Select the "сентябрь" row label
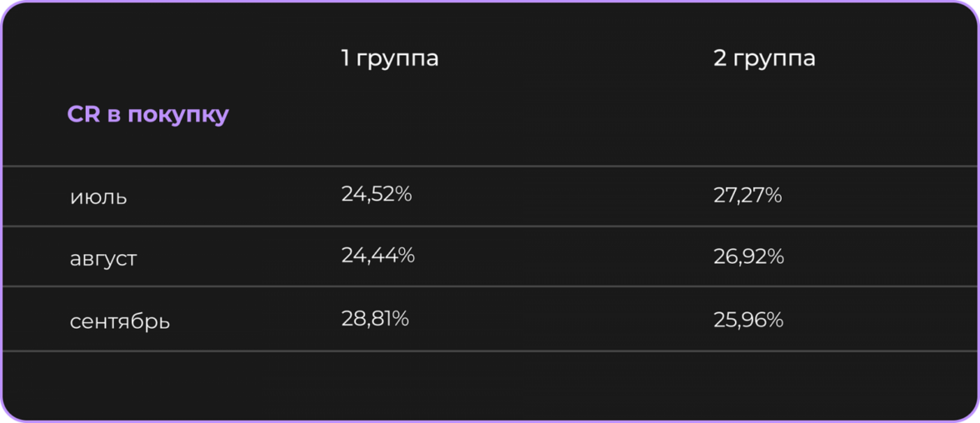 (x=120, y=321)
